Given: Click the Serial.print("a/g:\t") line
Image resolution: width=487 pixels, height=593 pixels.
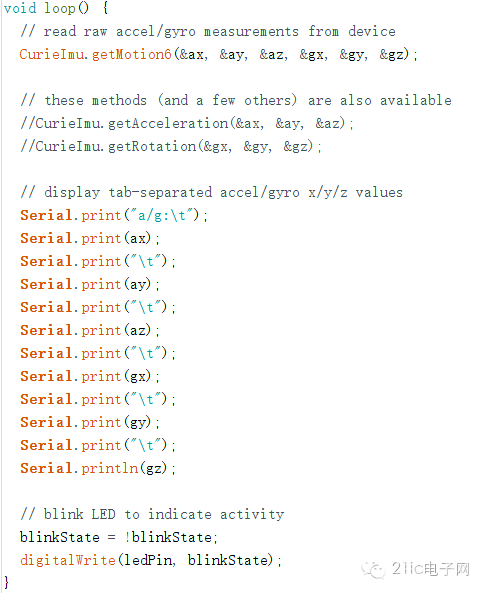Looking at the screenshot, I should (114, 216).
